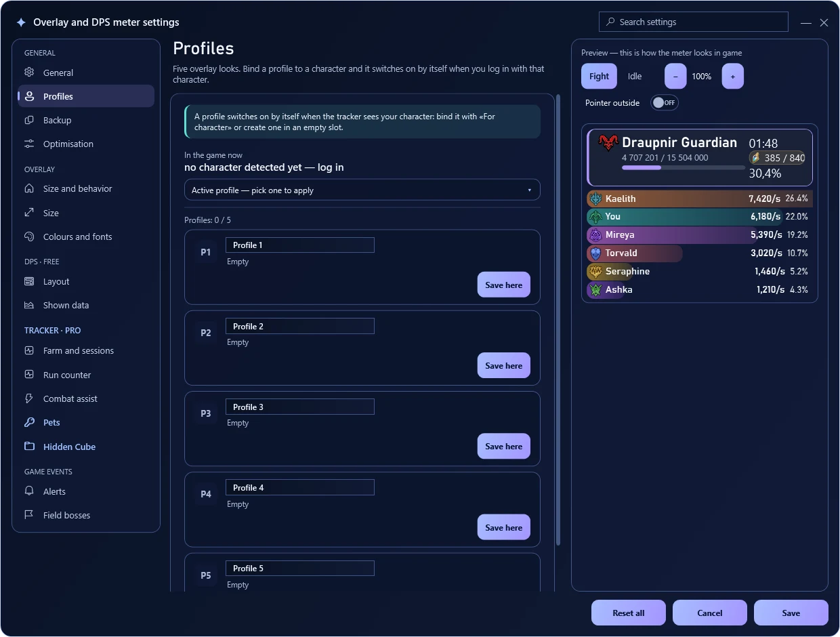Decrease preview zoom with minus button
The image size is (840, 637).
(x=675, y=76)
